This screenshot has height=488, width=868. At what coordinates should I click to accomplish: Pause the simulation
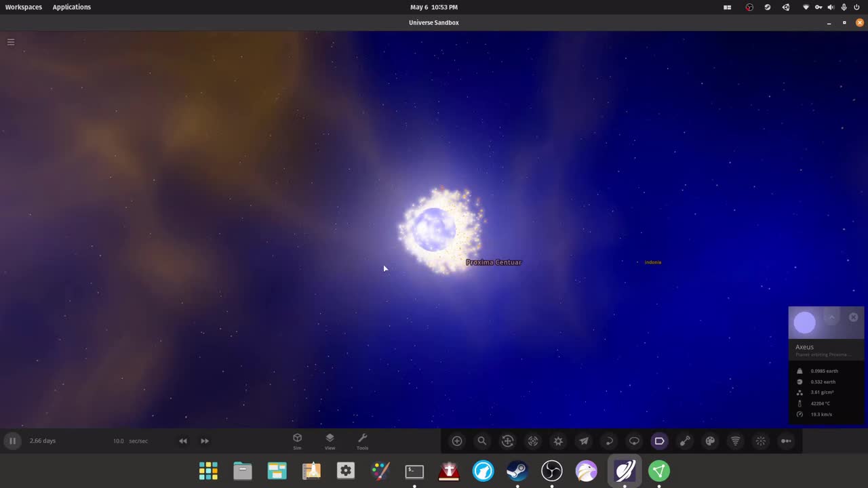point(12,441)
